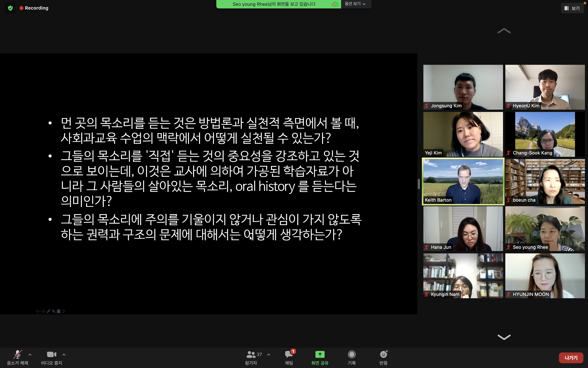
Task: Stop video with the 비디오 중지 camera button
Action: click(51, 357)
